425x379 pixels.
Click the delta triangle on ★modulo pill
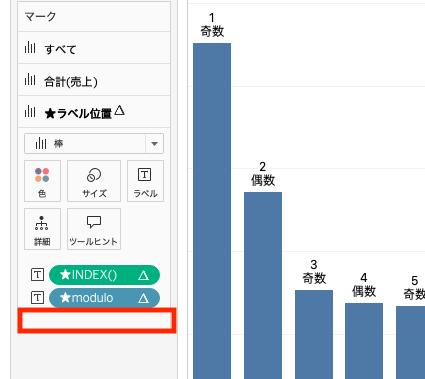(144, 298)
